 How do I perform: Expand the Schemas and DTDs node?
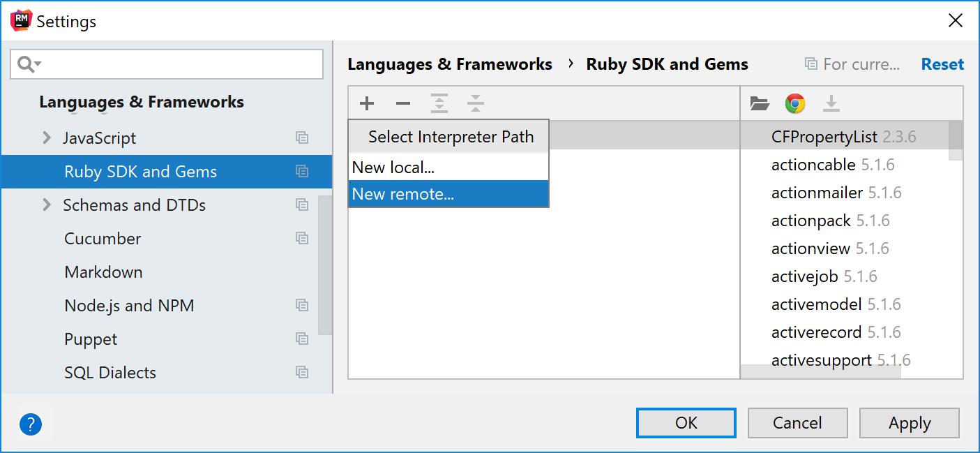(47, 205)
